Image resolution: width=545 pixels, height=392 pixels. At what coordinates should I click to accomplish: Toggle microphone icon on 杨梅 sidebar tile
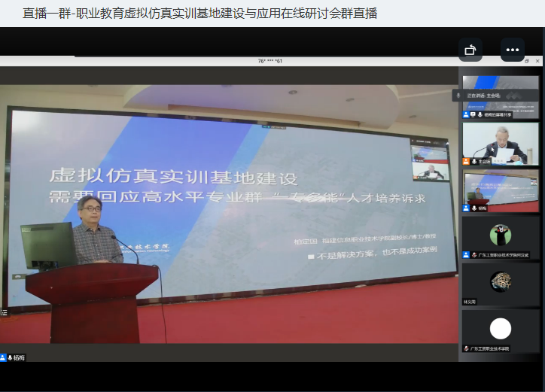(473, 208)
